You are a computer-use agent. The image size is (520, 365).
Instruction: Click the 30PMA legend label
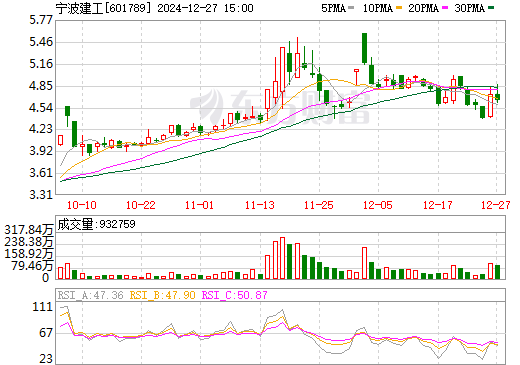pos(469,8)
